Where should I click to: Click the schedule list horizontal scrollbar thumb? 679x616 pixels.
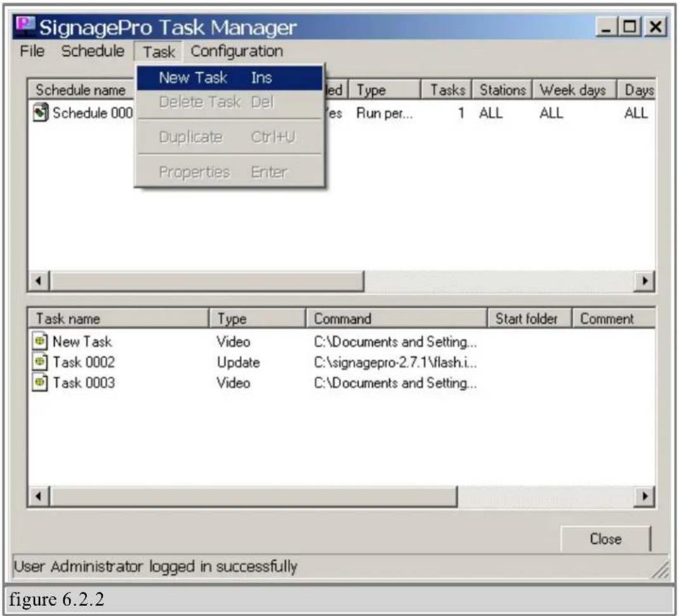[207, 281]
